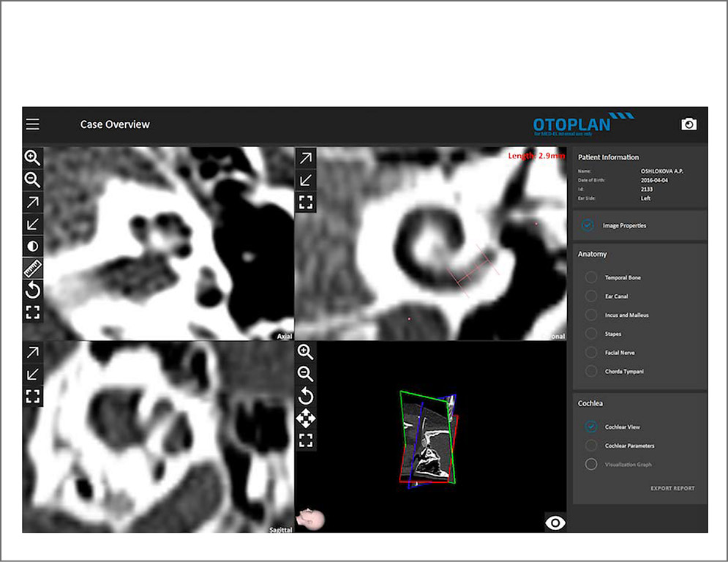Zoom in on the axial view
Screen dimensions: 728x562
pyautogui.click(x=33, y=158)
